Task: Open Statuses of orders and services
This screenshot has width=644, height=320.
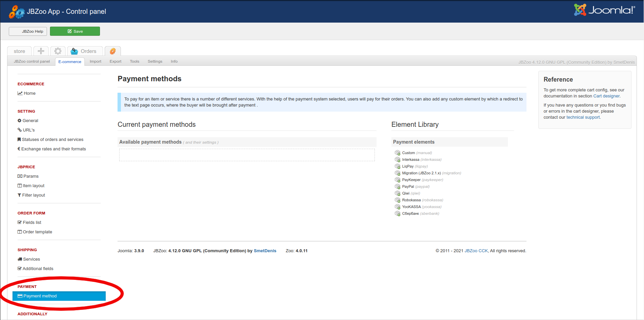Action: 50,140
